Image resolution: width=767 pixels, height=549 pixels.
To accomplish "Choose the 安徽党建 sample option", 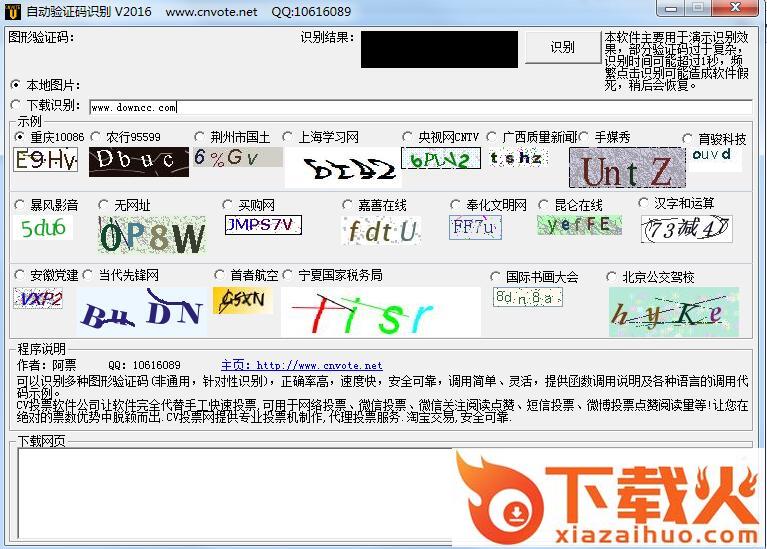I will pos(20,275).
